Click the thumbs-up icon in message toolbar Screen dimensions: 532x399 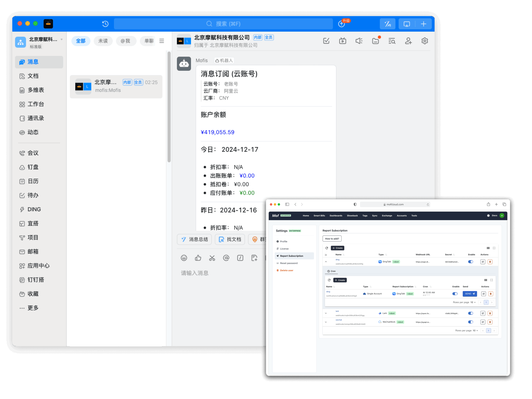tap(198, 258)
